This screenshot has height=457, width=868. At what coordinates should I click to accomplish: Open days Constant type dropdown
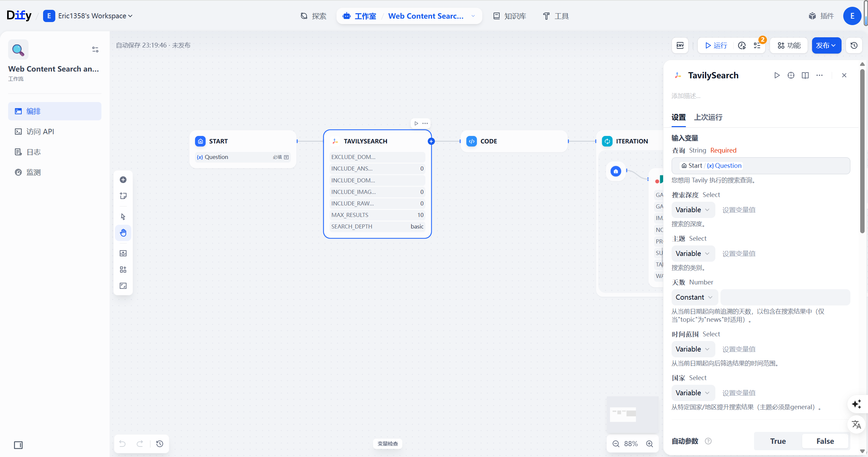[x=694, y=297]
